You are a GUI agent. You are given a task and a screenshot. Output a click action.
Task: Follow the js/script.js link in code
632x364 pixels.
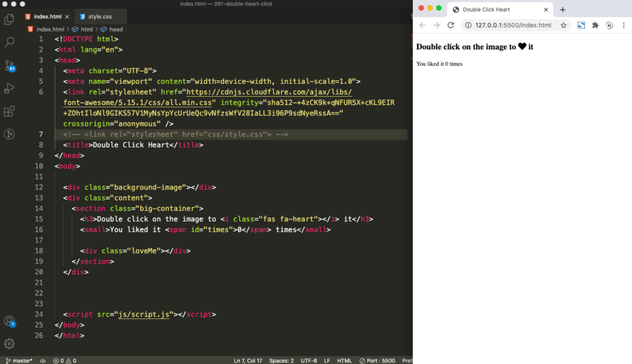point(144,315)
